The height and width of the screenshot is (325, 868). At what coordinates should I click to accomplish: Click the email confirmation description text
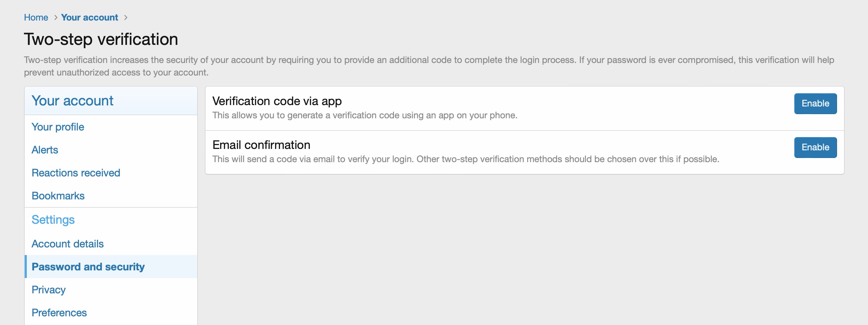466,159
